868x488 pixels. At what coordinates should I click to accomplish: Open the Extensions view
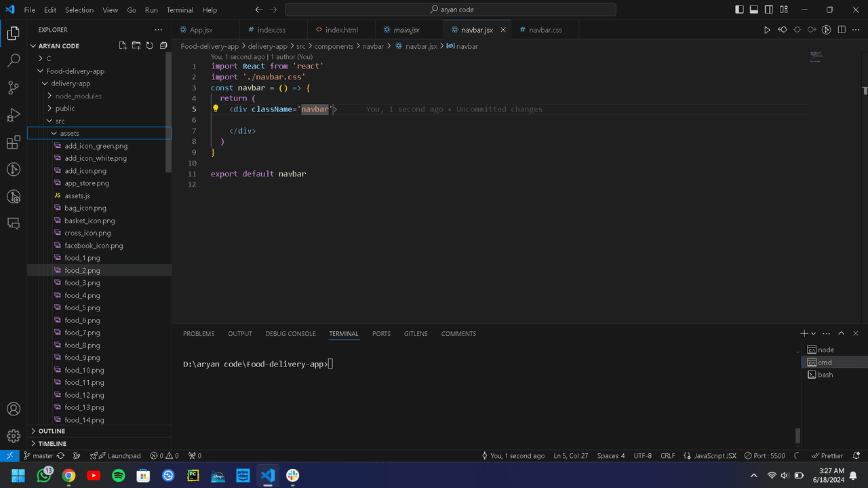tap(13, 143)
